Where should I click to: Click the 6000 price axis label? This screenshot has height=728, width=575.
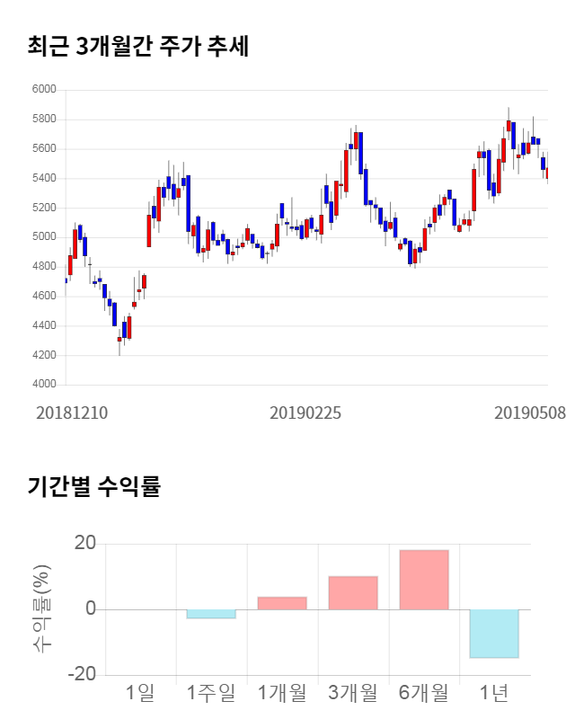click(x=43, y=90)
